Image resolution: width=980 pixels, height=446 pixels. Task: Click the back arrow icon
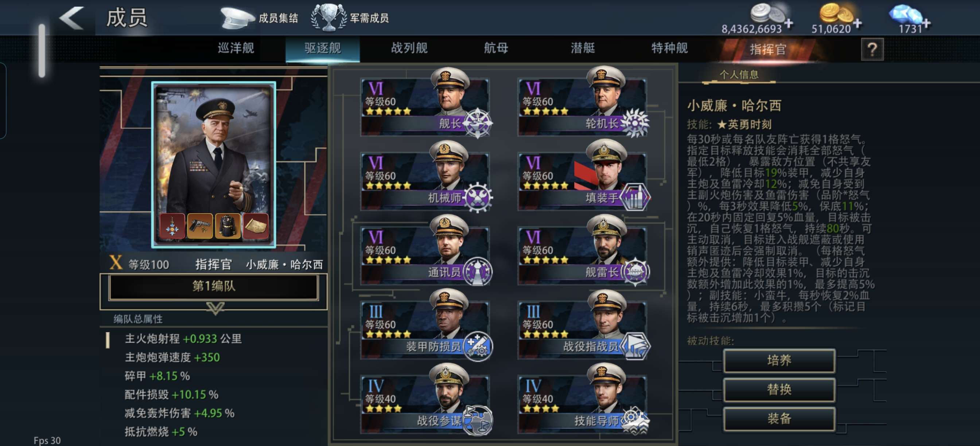point(71,18)
